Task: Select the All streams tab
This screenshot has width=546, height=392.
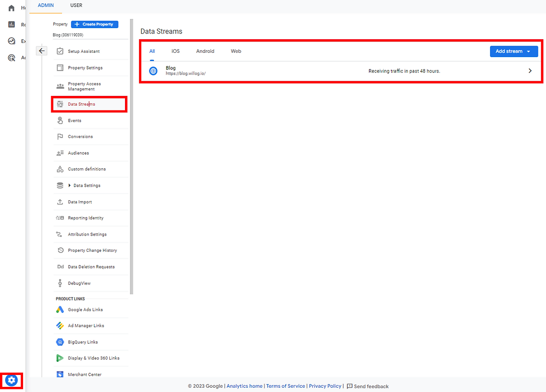Action: point(152,51)
